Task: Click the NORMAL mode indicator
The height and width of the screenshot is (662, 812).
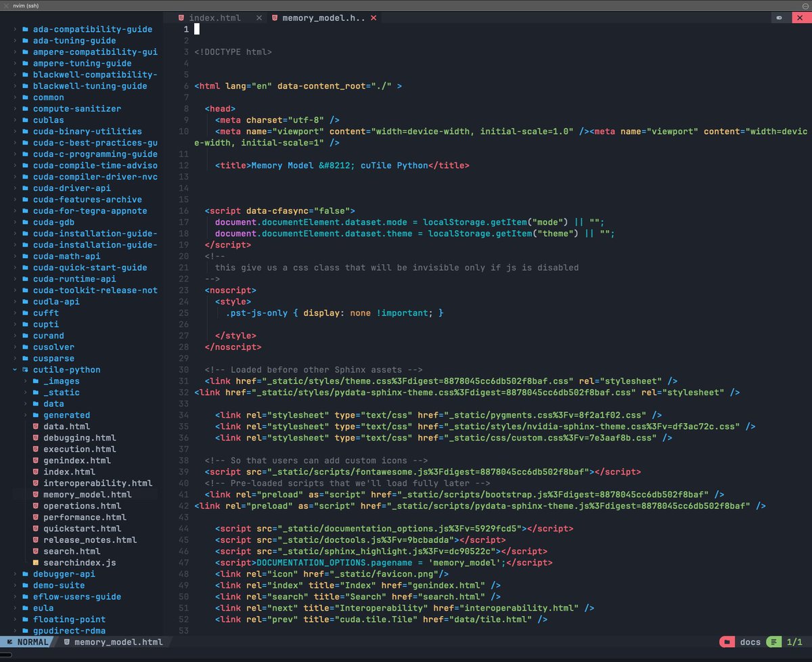Action: [x=26, y=642]
